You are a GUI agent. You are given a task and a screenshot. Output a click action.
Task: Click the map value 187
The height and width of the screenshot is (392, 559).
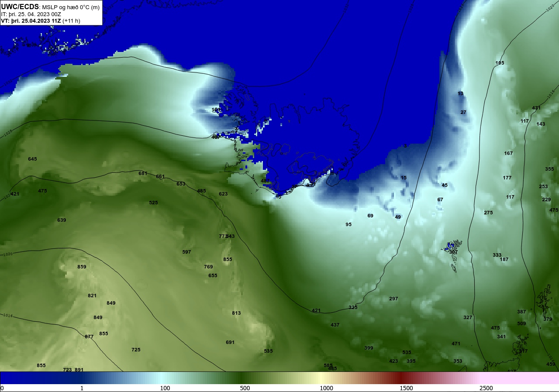tap(504, 259)
